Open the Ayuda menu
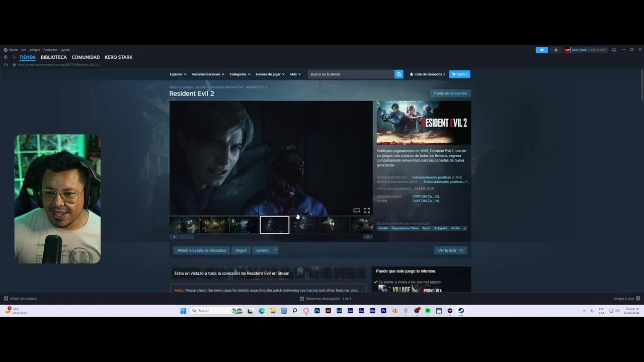Screen dimensions: 644x362 coord(65,50)
